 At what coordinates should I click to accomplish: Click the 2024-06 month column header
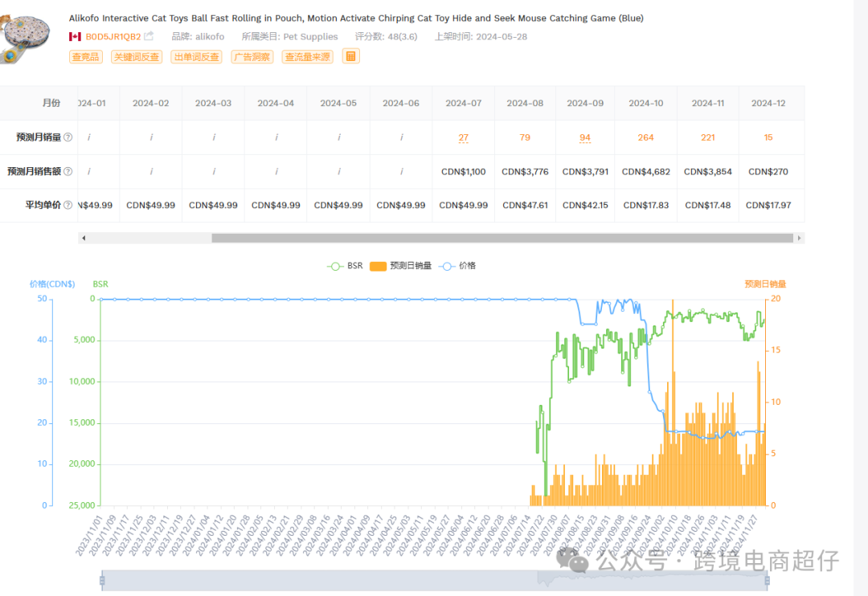click(401, 103)
